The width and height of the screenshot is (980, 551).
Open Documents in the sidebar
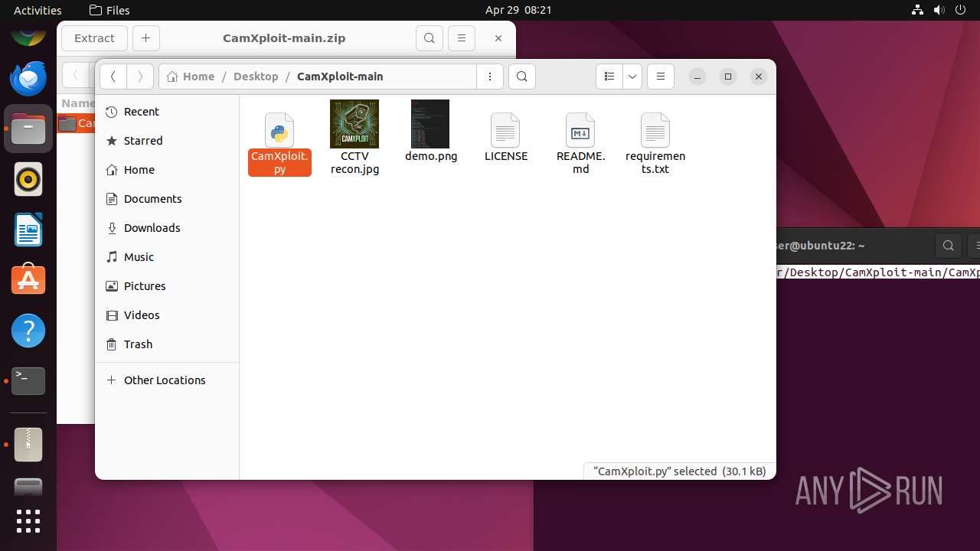pyautogui.click(x=167, y=199)
